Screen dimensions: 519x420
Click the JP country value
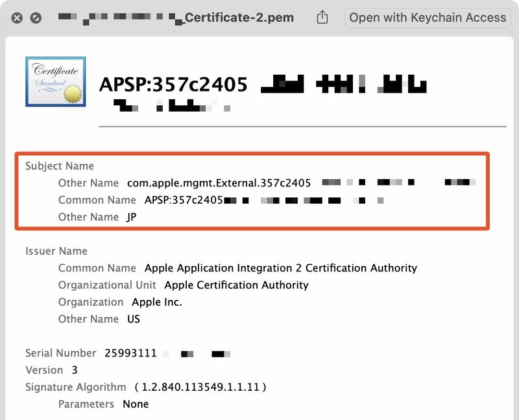tap(132, 217)
